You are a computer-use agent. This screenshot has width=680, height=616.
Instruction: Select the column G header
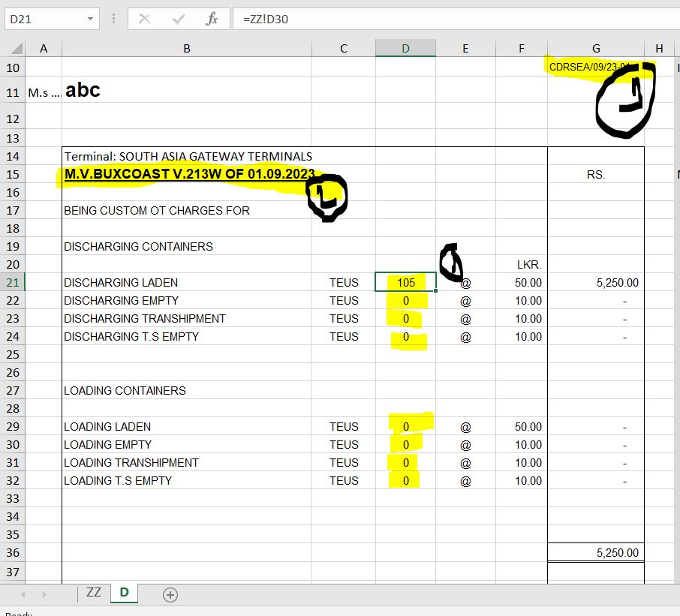pyautogui.click(x=596, y=48)
